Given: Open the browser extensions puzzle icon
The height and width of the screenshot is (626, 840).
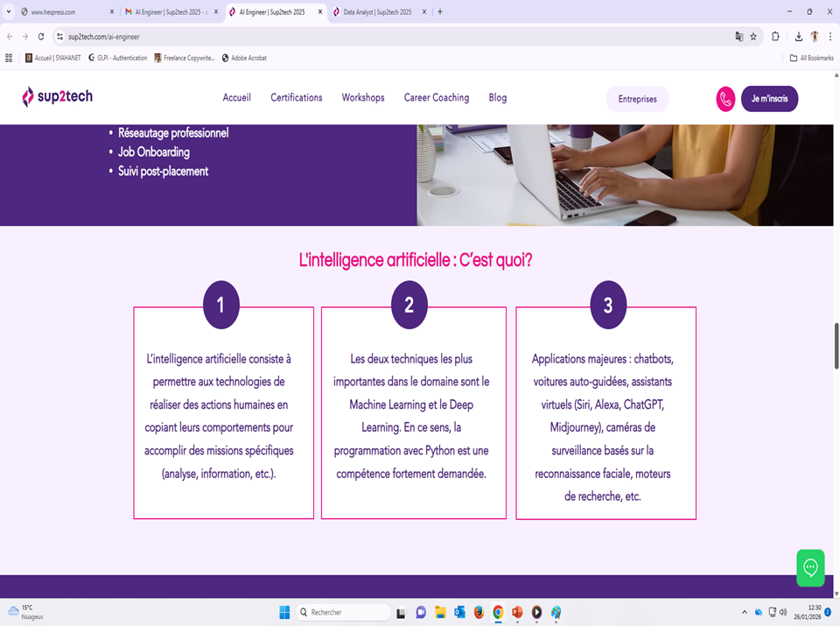Looking at the screenshot, I should click(x=775, y=37).
